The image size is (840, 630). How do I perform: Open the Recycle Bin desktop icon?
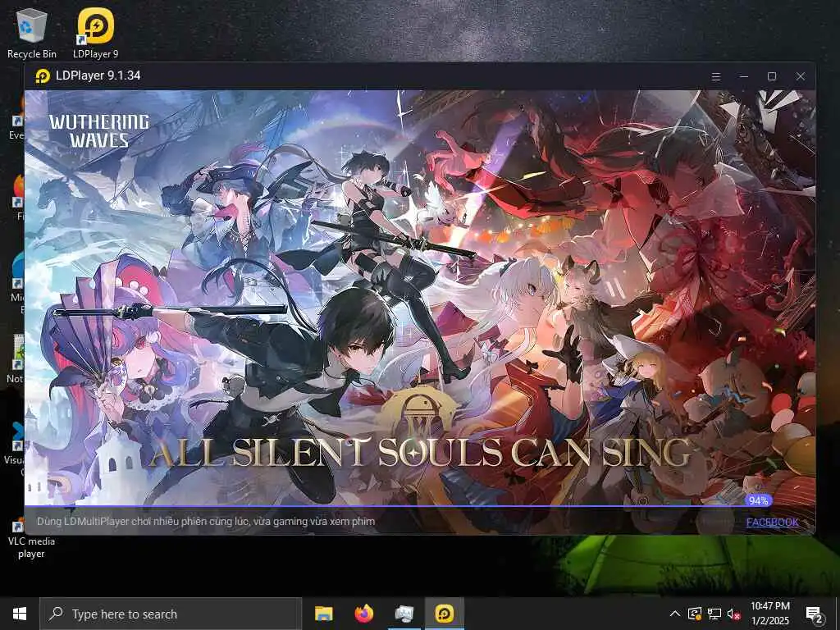click(32, 33)
